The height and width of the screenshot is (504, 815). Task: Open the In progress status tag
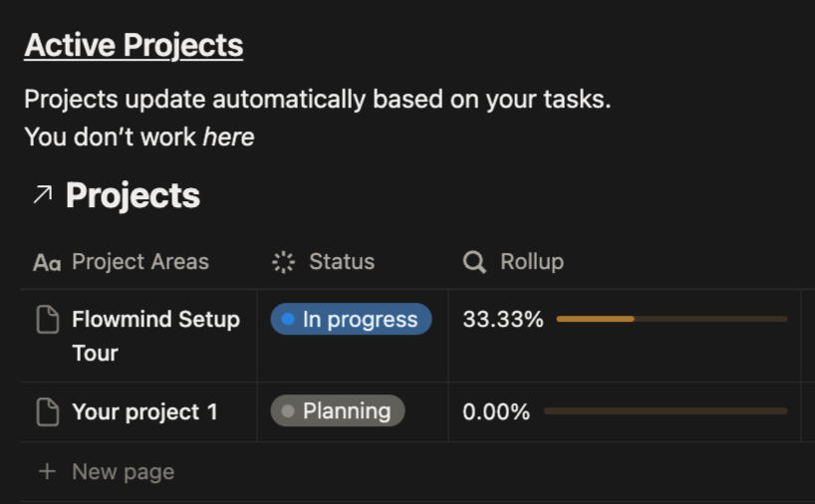(x=351, y=320)
